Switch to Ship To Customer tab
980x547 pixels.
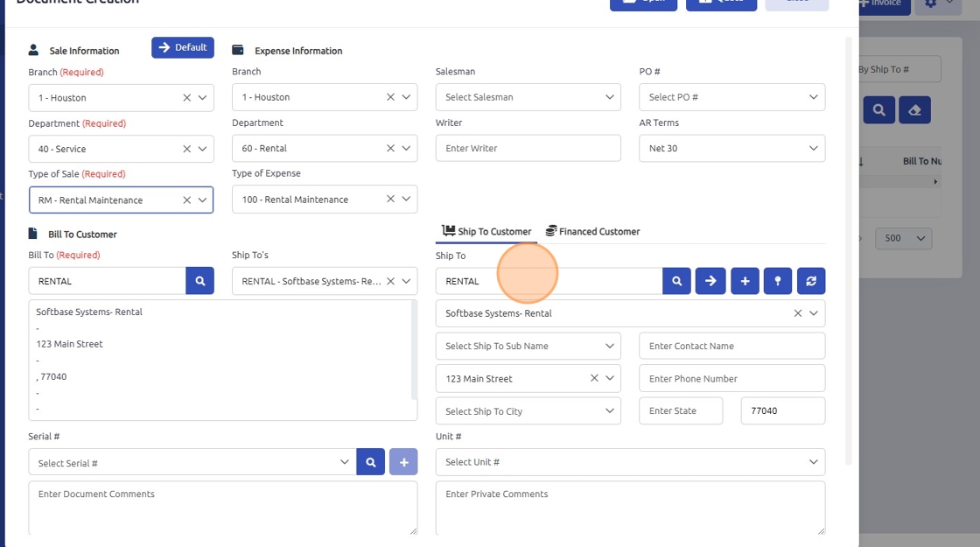pyautogui.click(x=486, y=231)
